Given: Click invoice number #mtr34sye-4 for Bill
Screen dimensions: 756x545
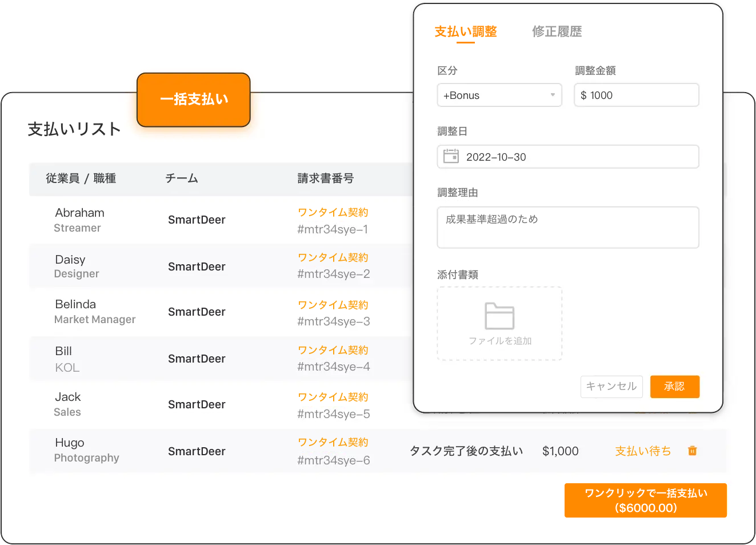Looking at the screenshot, I should click(333, 366).
